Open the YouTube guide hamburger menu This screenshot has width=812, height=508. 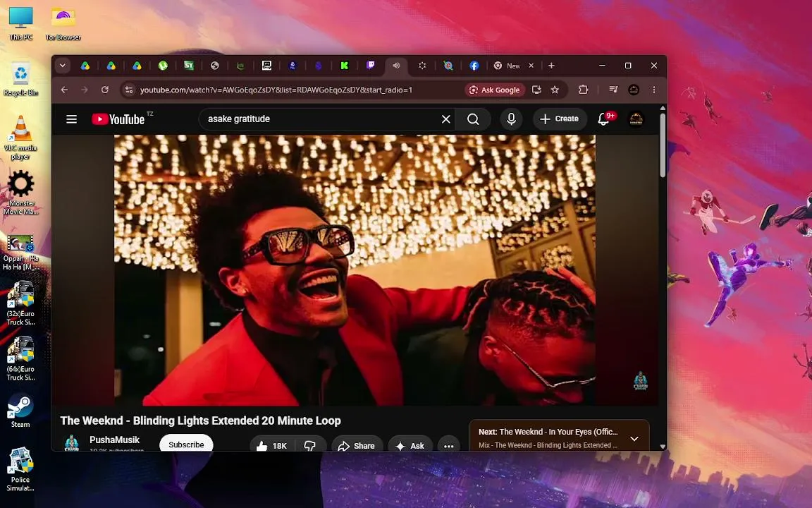[x=71, y=119]
